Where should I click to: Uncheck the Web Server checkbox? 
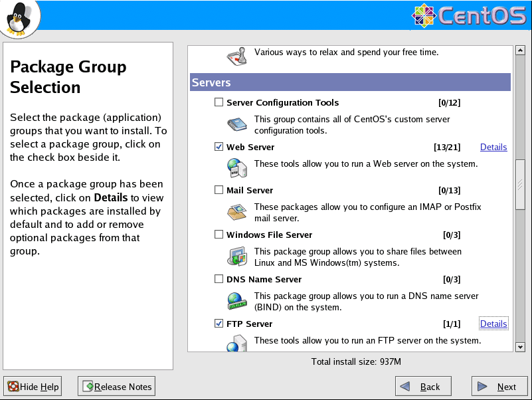[219, 147]
